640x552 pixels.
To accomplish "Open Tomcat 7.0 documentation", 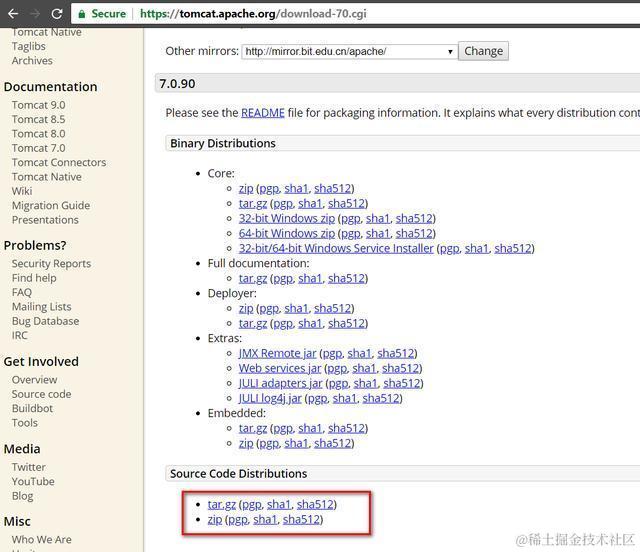I will click(38, 148).
